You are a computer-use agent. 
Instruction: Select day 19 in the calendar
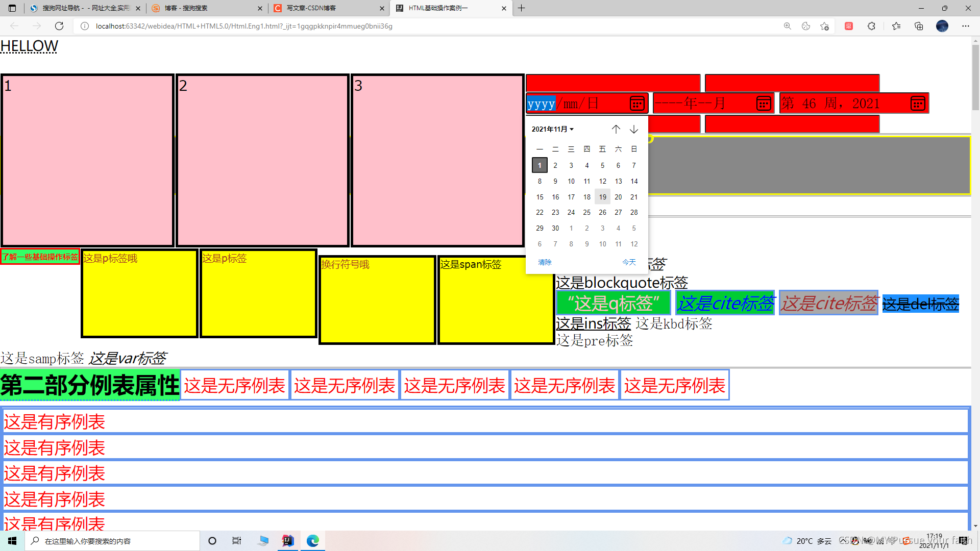602,197
